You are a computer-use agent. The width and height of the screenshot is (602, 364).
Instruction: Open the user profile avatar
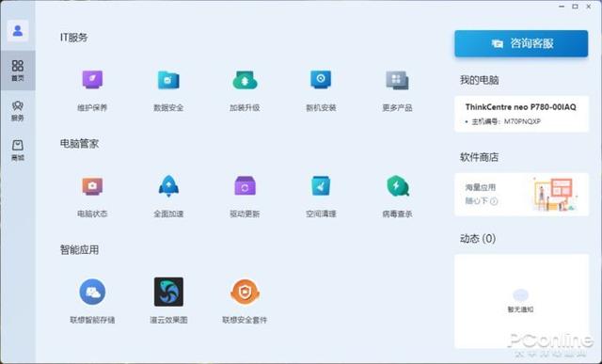coord(18,30)
